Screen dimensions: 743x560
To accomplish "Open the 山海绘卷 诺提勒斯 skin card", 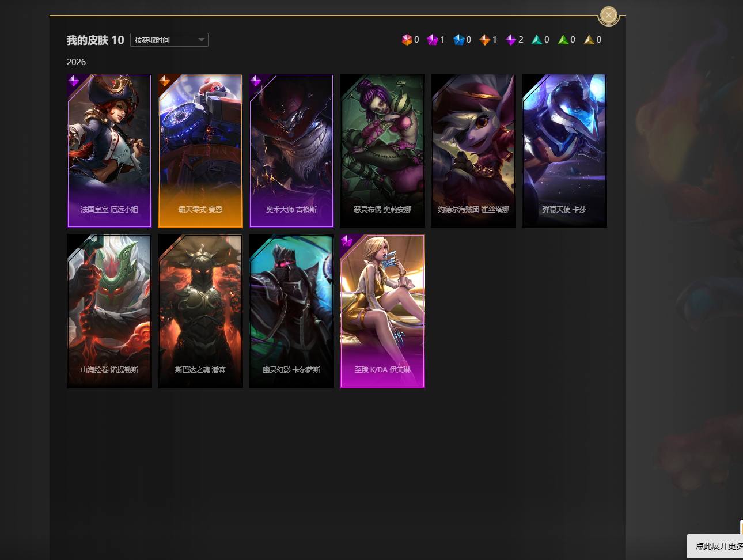I will coord(109,311).
